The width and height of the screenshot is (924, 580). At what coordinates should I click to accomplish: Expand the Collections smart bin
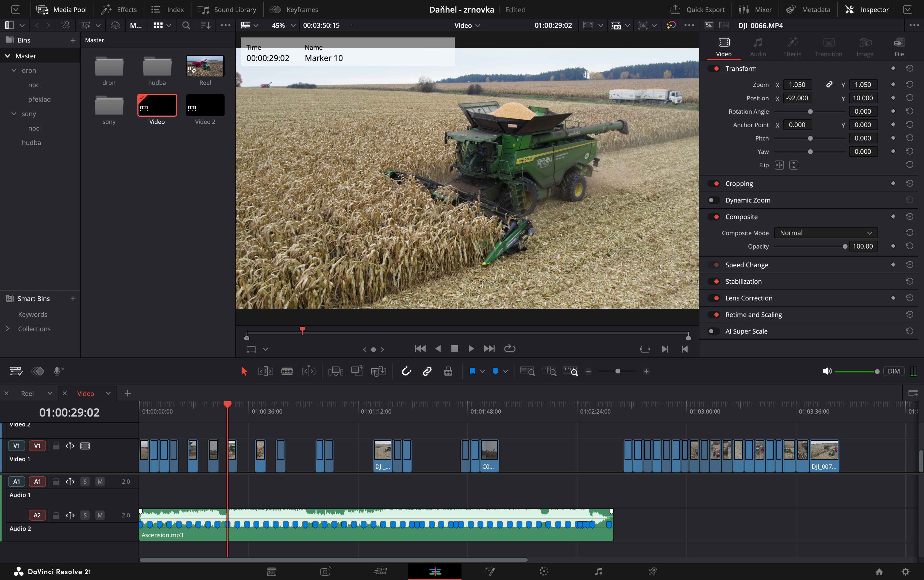tap(7, 328)
